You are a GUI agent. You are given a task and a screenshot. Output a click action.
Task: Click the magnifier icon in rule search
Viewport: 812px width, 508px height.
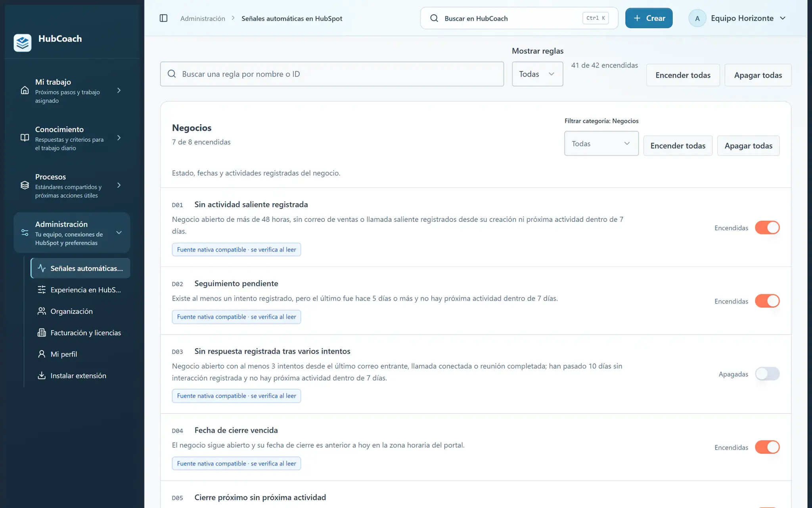[172, 74]
